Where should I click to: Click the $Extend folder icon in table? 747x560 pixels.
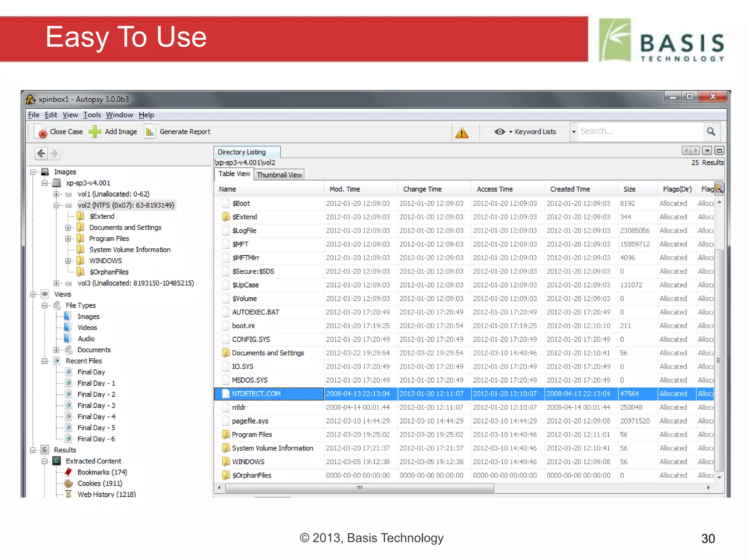226,217
